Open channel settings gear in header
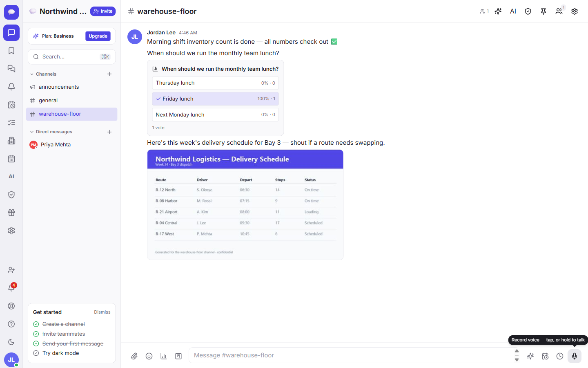The height and width of the screenshot is (368, 588). (575, 11)
